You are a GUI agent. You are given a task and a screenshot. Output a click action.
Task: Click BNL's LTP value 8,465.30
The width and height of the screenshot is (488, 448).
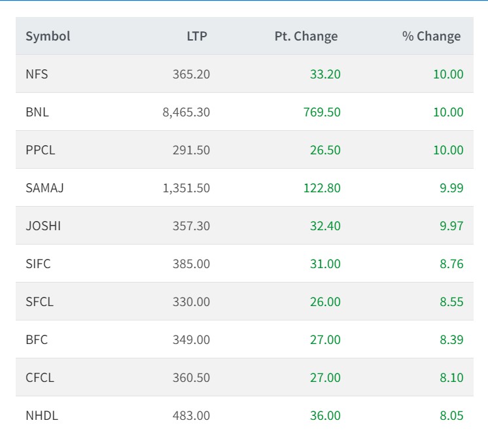[186, 112]
